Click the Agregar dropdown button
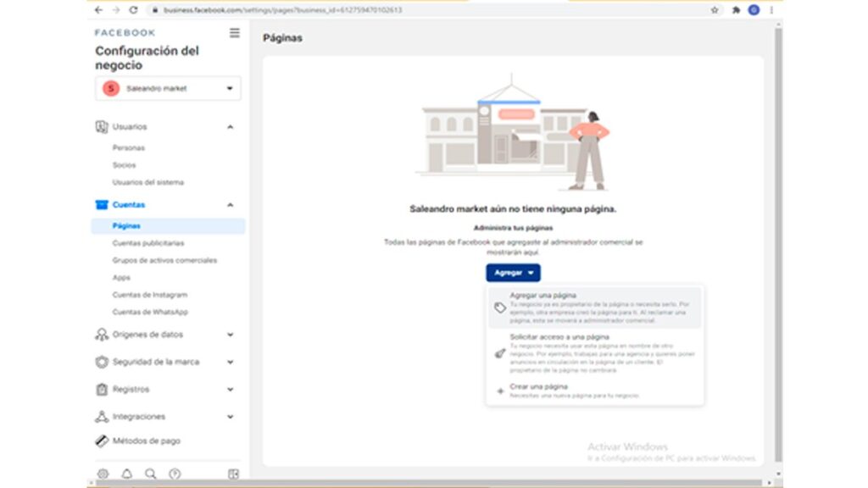 [x=513, y=273]
